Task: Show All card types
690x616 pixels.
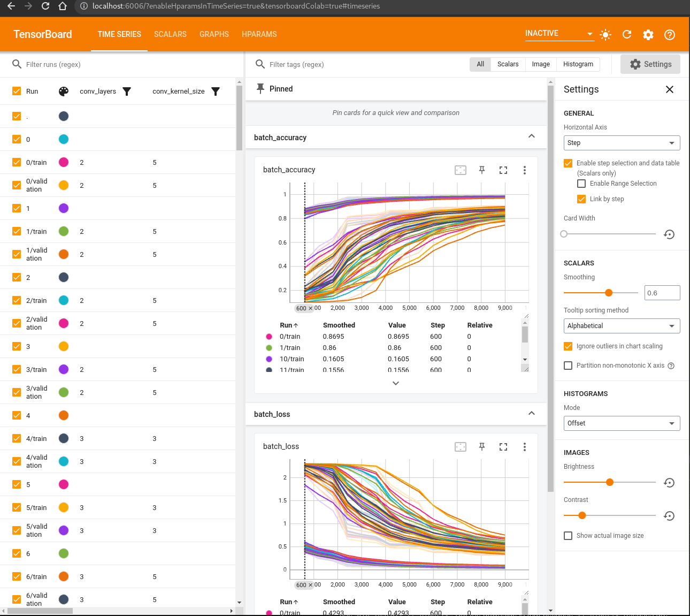Action: 480,64
